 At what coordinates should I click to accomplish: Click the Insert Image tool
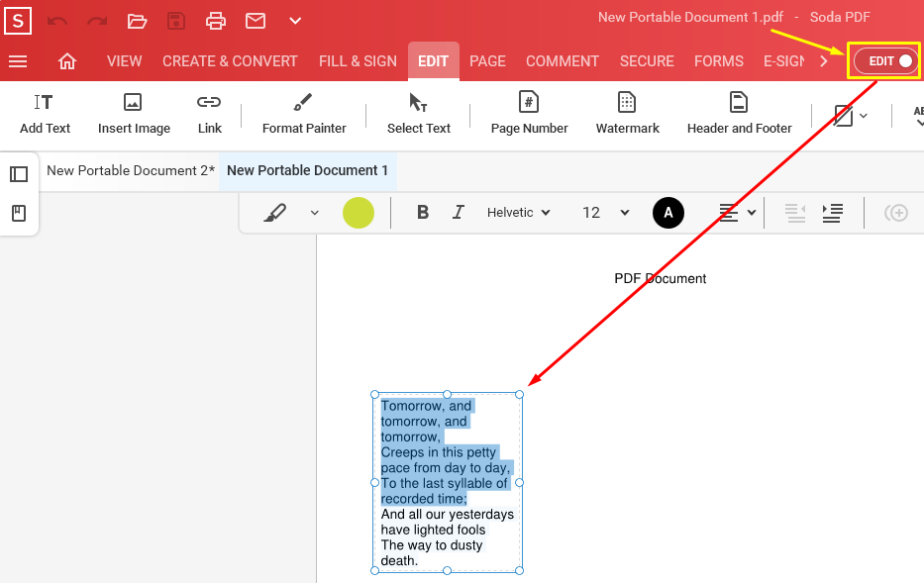(134, 114)
